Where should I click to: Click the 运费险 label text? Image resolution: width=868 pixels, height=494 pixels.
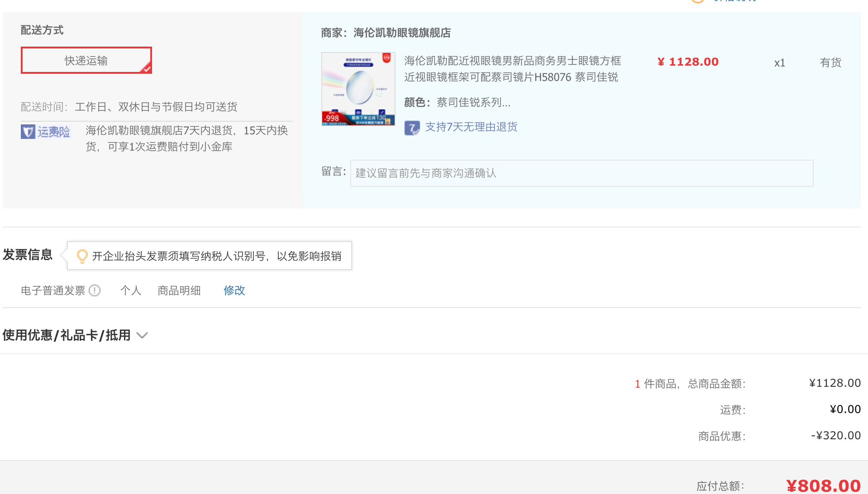click(x=54, y=132)
